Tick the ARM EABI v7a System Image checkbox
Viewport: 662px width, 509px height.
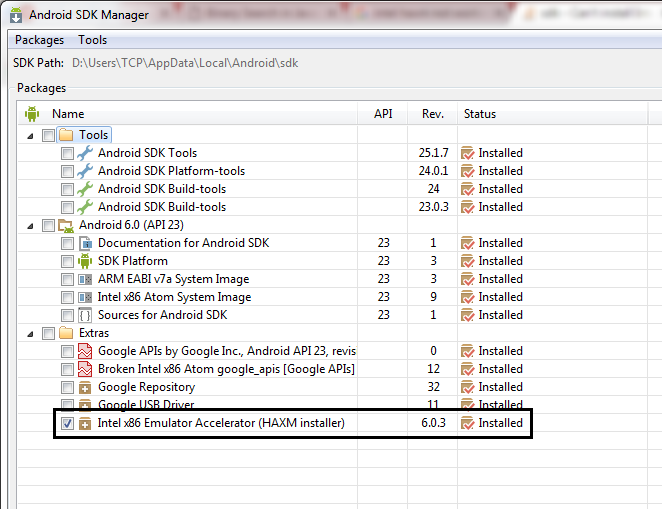coord(67,279)
